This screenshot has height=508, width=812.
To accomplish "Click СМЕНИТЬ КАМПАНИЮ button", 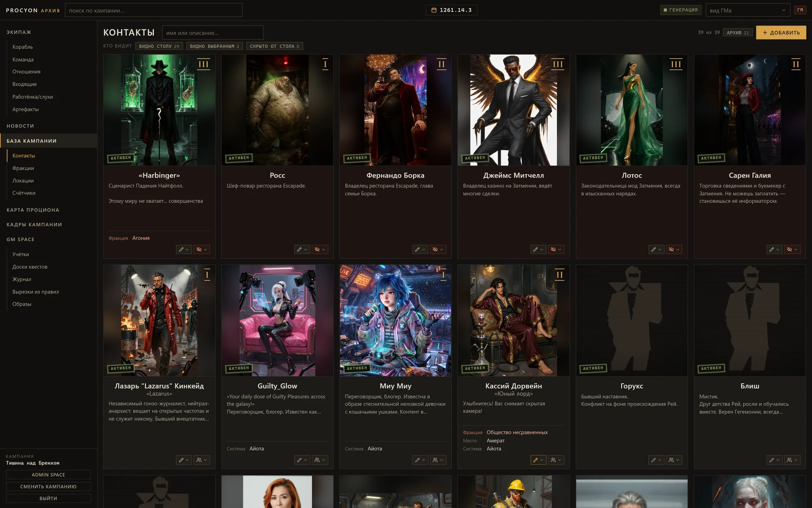I will 48,486.
